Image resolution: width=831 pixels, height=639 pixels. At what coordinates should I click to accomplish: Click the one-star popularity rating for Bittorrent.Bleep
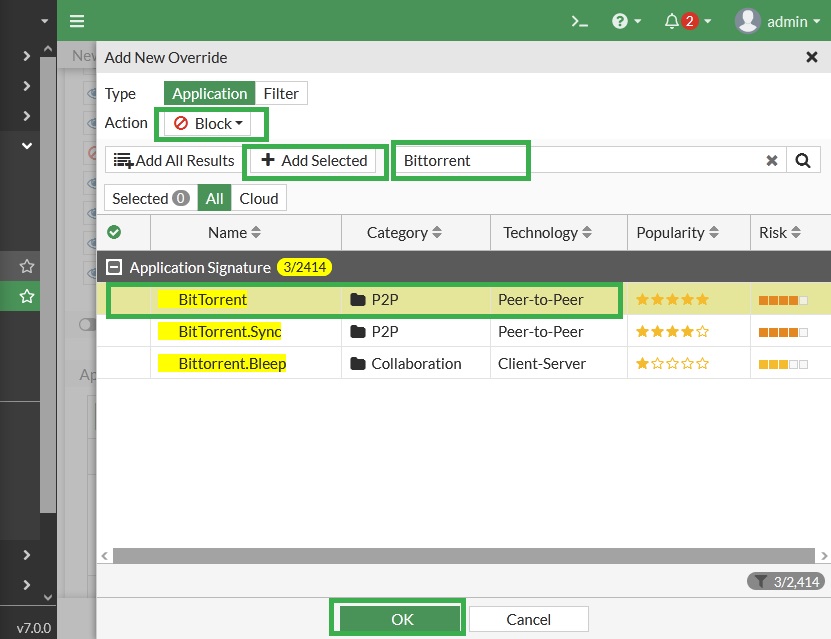[x=673, y=363]
